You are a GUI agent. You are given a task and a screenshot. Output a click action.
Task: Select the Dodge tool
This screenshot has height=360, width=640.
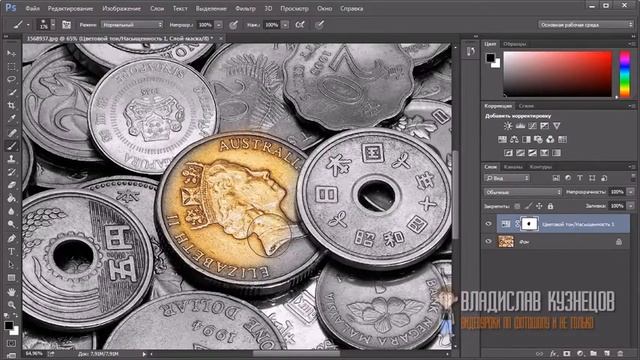click(11, 224)
